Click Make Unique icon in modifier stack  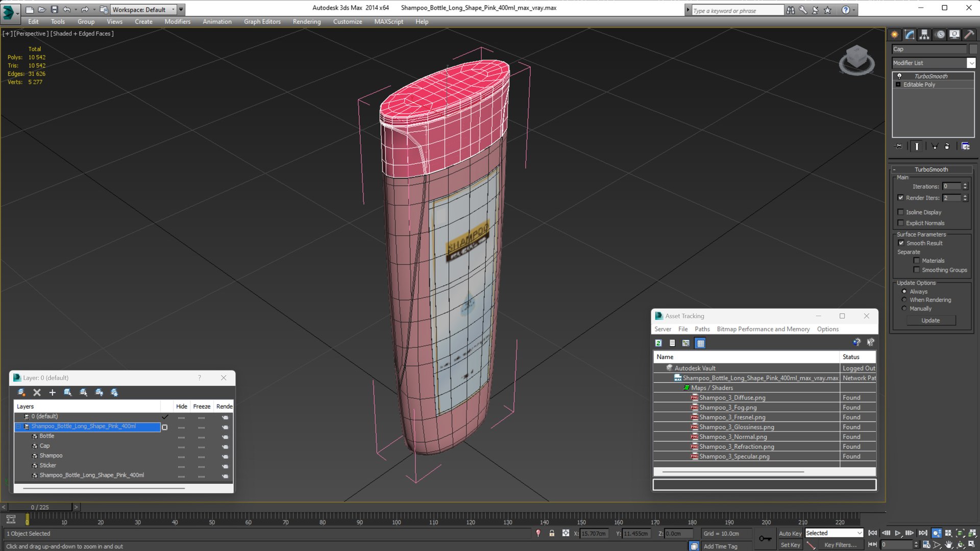(935, 146)
